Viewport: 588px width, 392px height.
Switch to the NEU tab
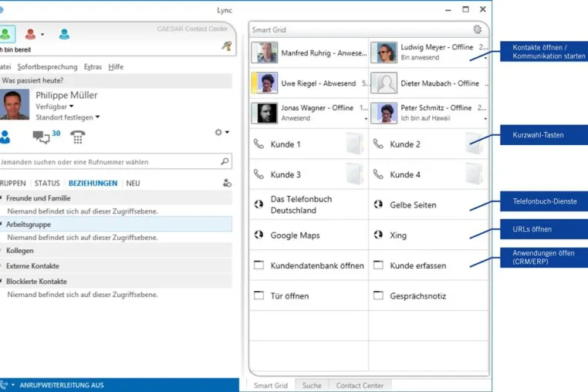point(133,183)
